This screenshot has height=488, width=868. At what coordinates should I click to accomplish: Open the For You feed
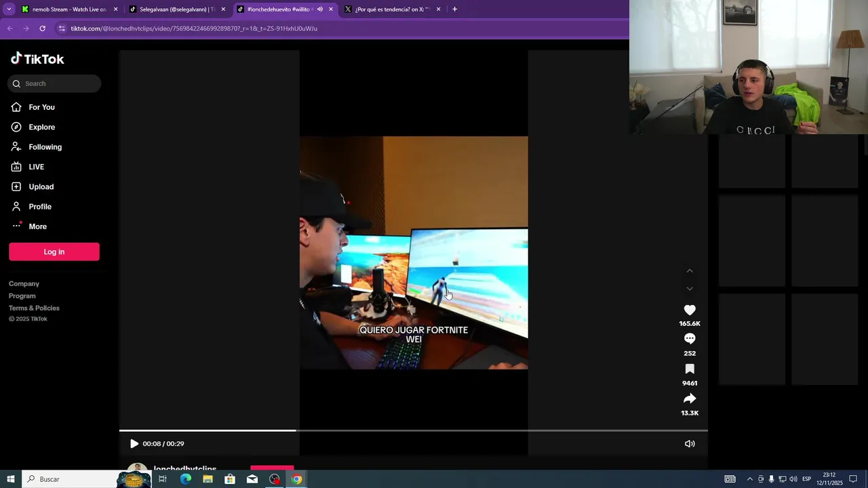[41, 107]
